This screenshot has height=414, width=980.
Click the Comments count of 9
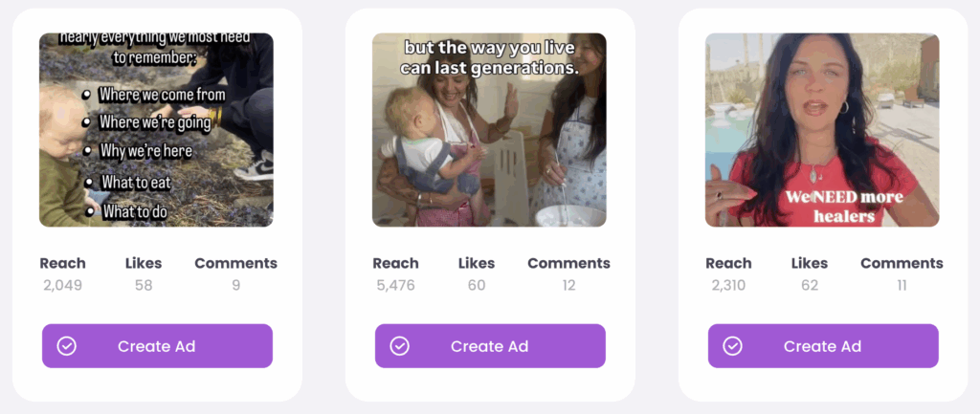pyautogui.click(x=235, y=285)
